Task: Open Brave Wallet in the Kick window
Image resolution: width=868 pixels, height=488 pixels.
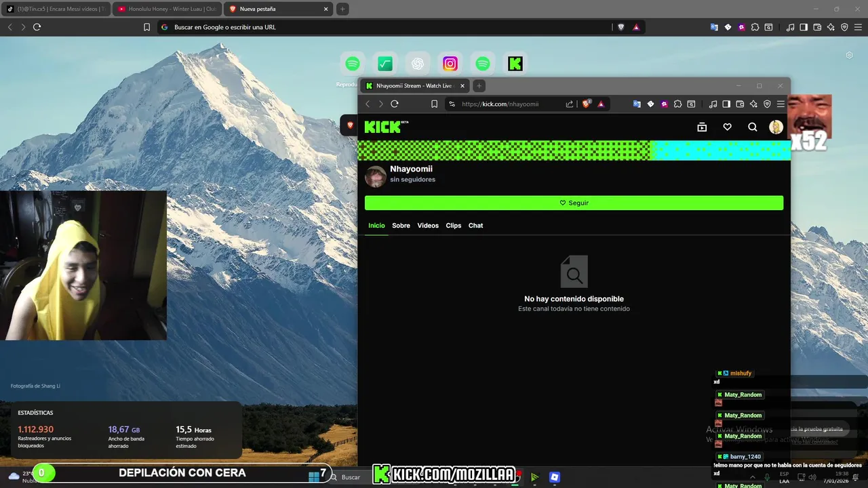Action: click(740, 104)
